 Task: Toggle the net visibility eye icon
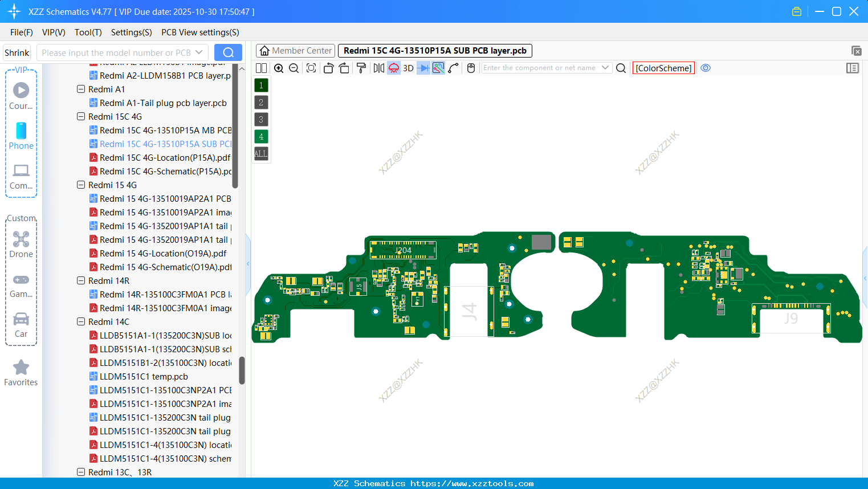(706, 68)
